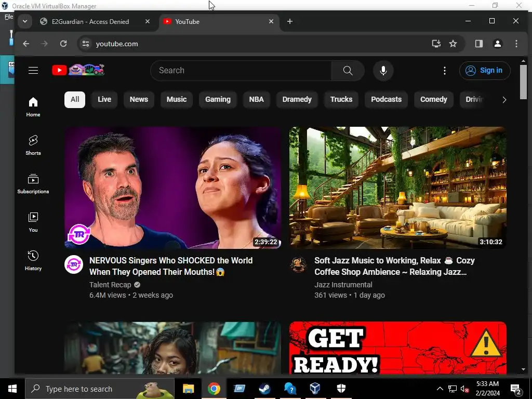Switch to E2Guardian Access Denied tab

90,22
